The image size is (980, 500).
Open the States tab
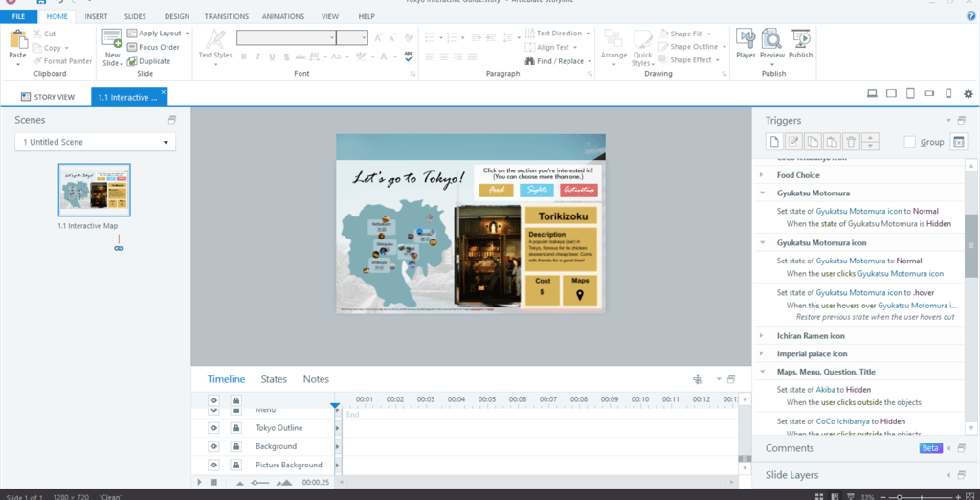pos(274,379)
